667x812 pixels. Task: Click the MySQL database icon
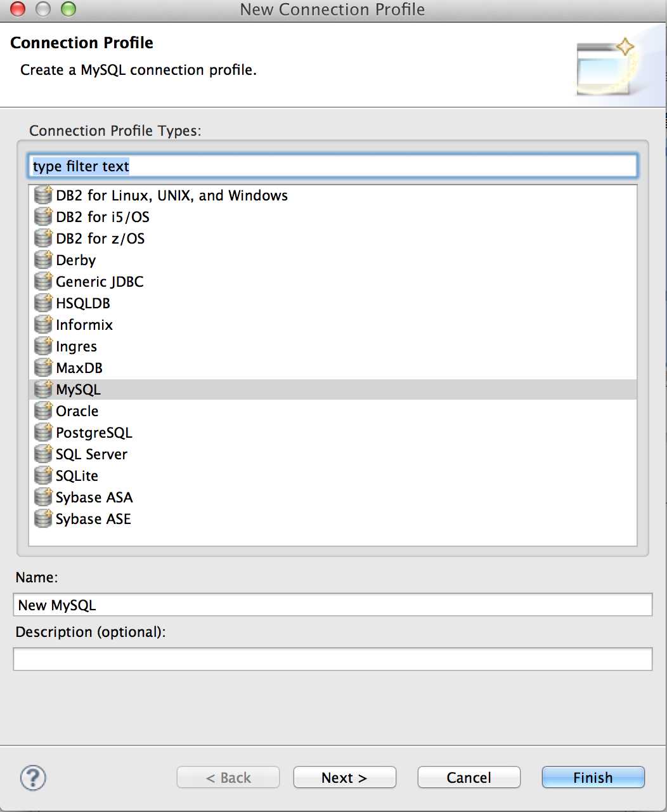point(43,389)
